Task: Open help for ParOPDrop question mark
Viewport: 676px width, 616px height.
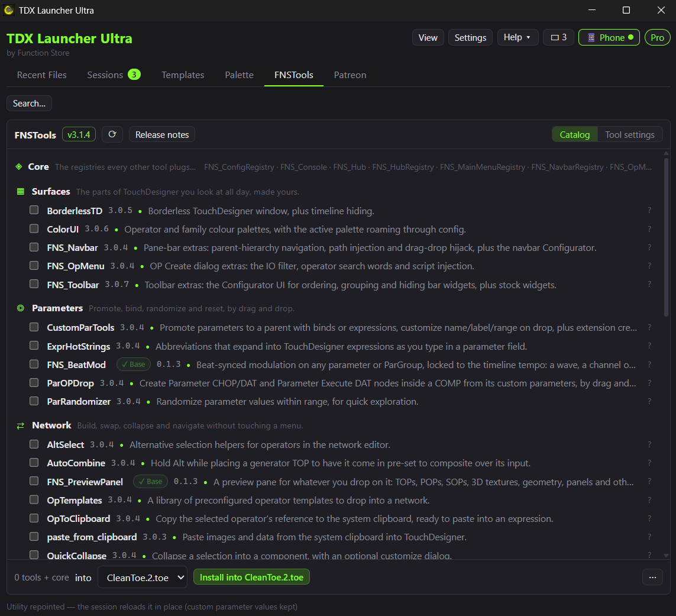Action: (x=649, y=383)
